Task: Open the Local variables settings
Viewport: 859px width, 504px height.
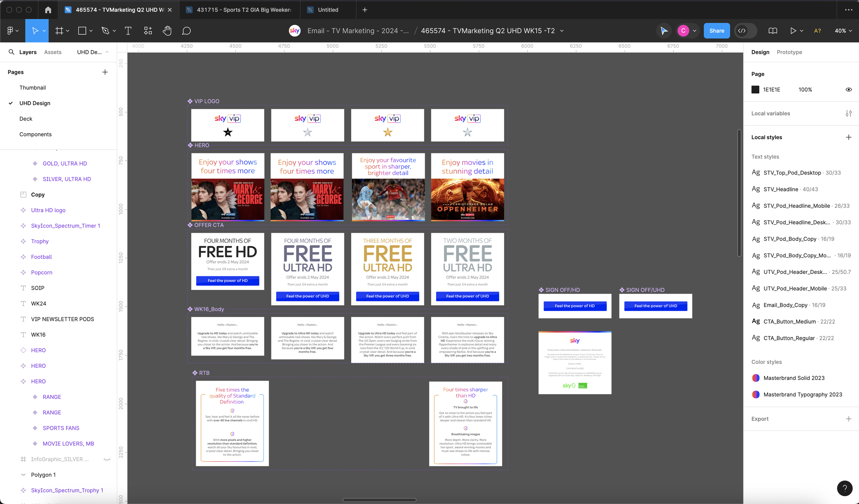Action: point(849,113)
